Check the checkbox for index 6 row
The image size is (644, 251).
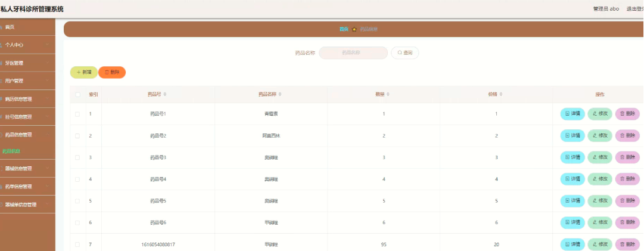(x=77, y=222)
